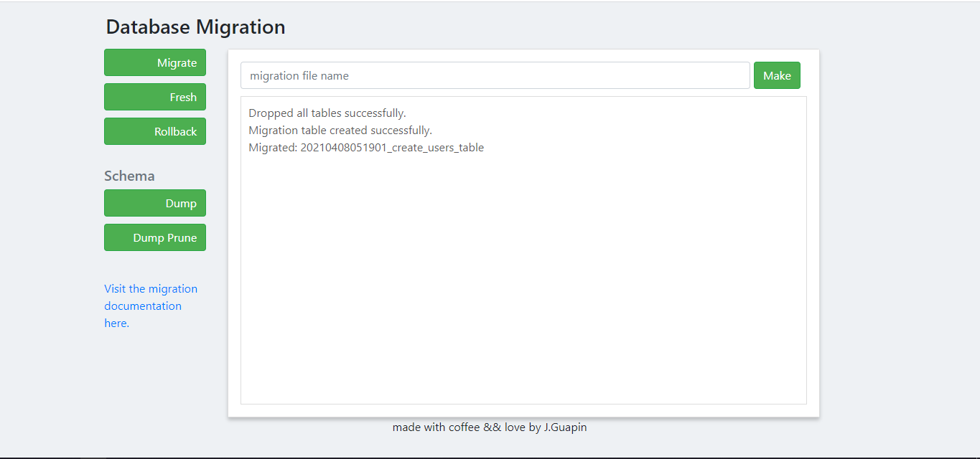
Task: Click the word 'here.' in the documentation link
Action: (x=116, y=323)
